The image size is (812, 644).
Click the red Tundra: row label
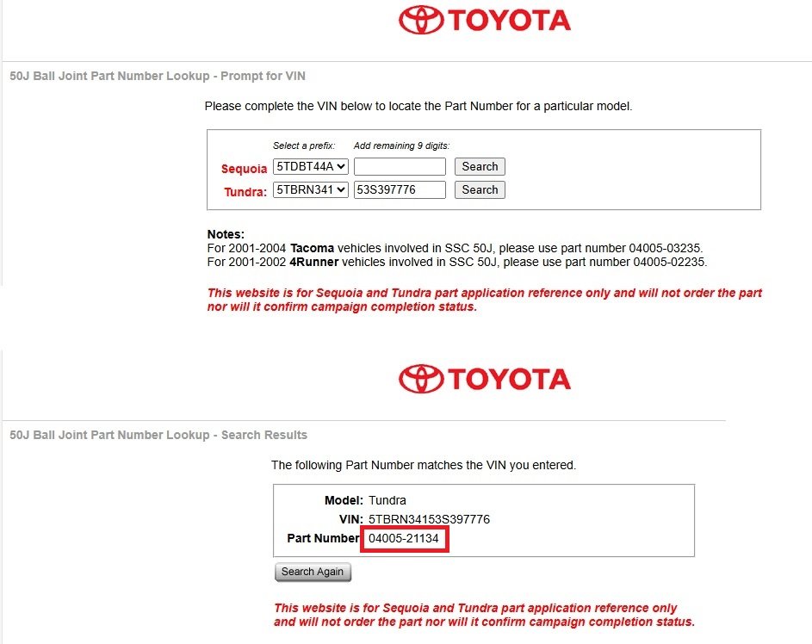(x=245, y=192)
